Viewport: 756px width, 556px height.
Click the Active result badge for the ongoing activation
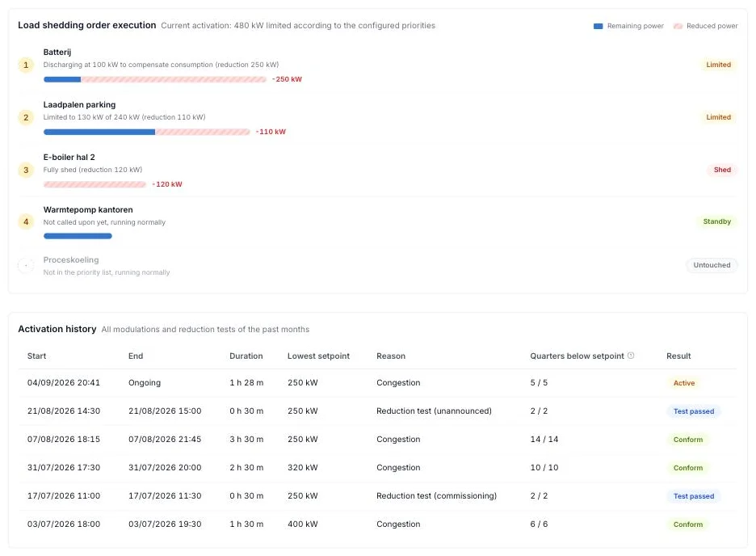pos(684,383)
